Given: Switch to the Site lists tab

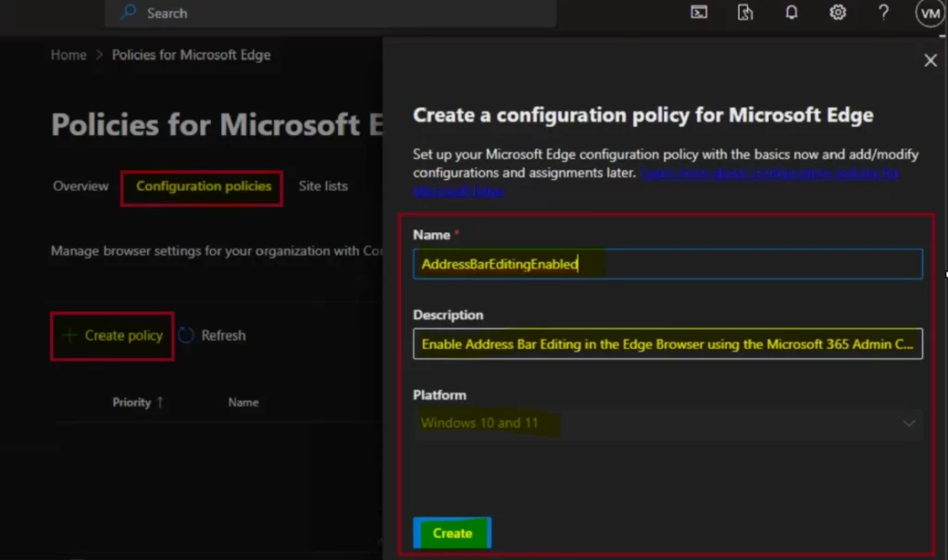Looking at the screenshot, I should point(323,186).
